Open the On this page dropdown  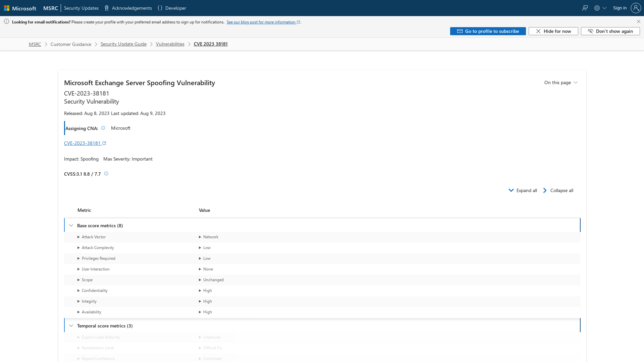click(x=561, y=82)
